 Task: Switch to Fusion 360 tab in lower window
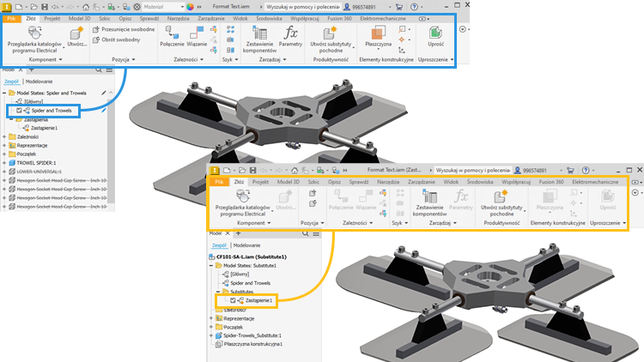551,182
